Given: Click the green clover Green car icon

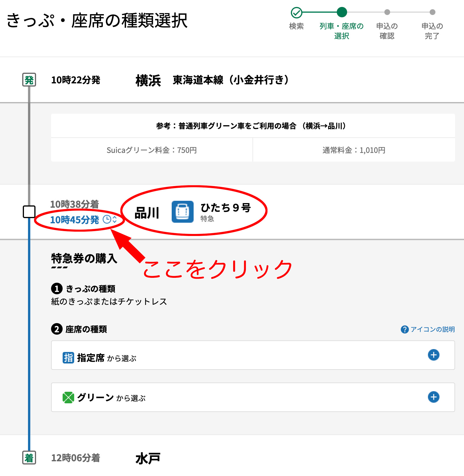Looking at the screenshot, I should point(68,398).
